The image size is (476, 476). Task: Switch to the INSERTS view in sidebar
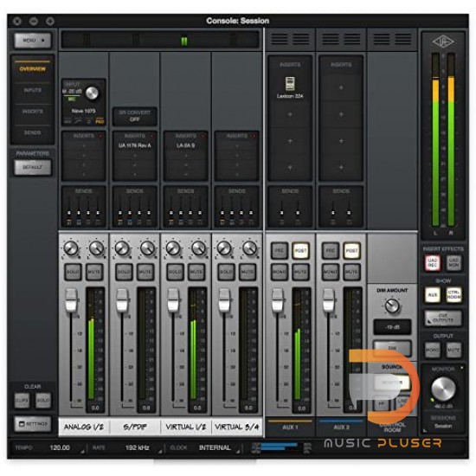(33, 112)
